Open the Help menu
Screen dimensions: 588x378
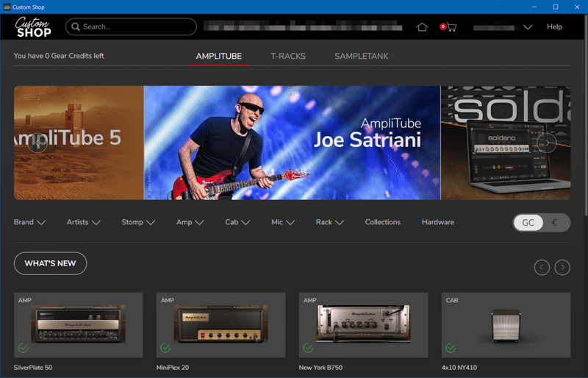[x=554, y=26]
